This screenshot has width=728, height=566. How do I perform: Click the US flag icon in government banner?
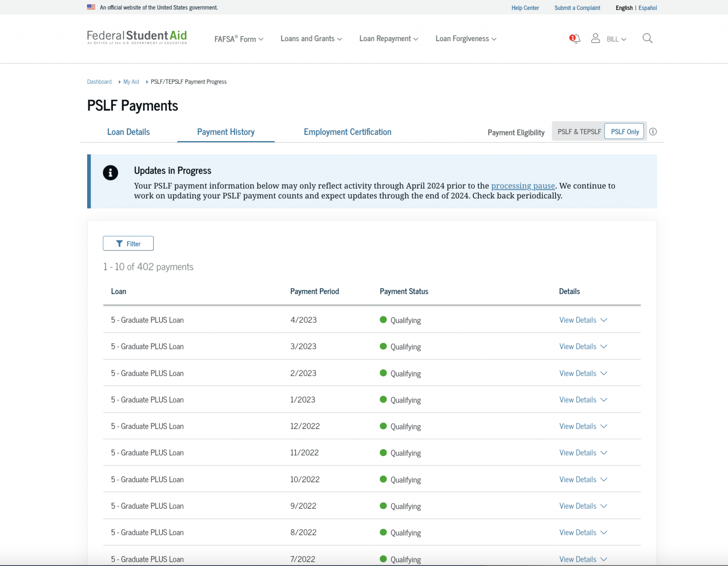point(91,7)
